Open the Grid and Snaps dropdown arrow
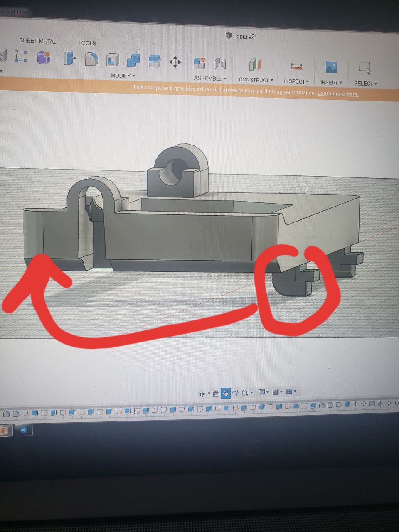Screen dimensions: 399x532 281,392
